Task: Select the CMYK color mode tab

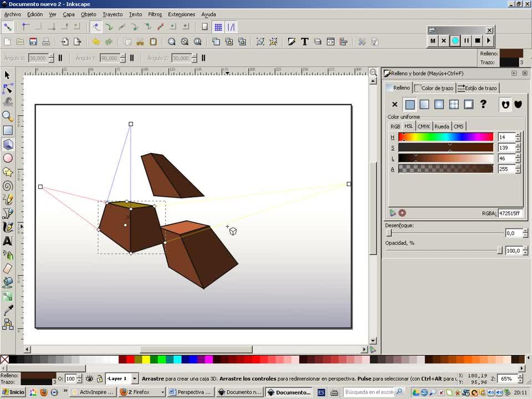Action: [x=423, y=126]
